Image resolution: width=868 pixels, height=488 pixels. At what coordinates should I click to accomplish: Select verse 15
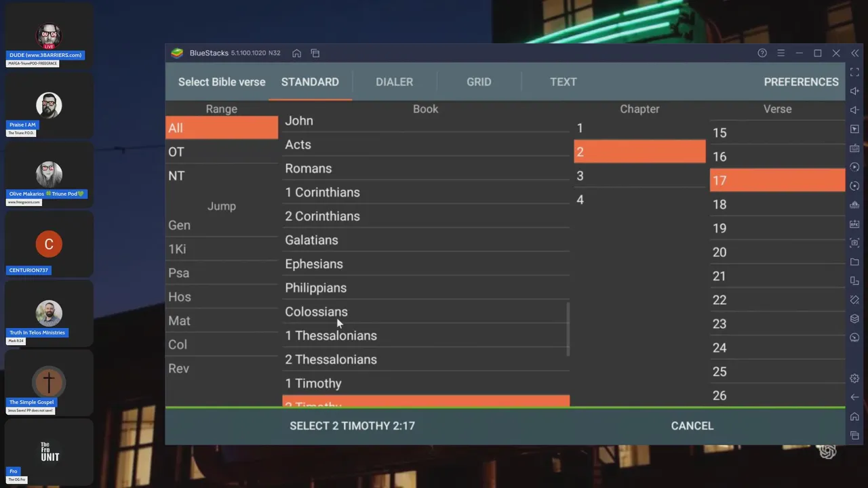[x=777, y=133]
